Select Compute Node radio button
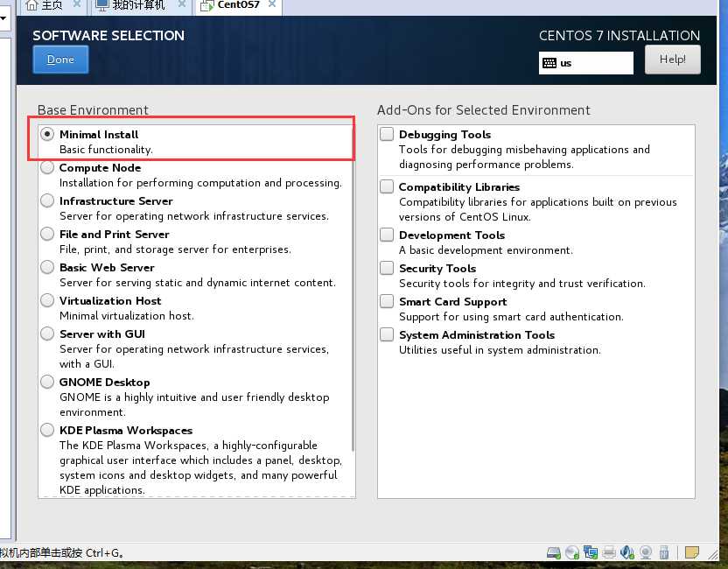This screenshot has height=569, width=728. [x=47, y=168]
